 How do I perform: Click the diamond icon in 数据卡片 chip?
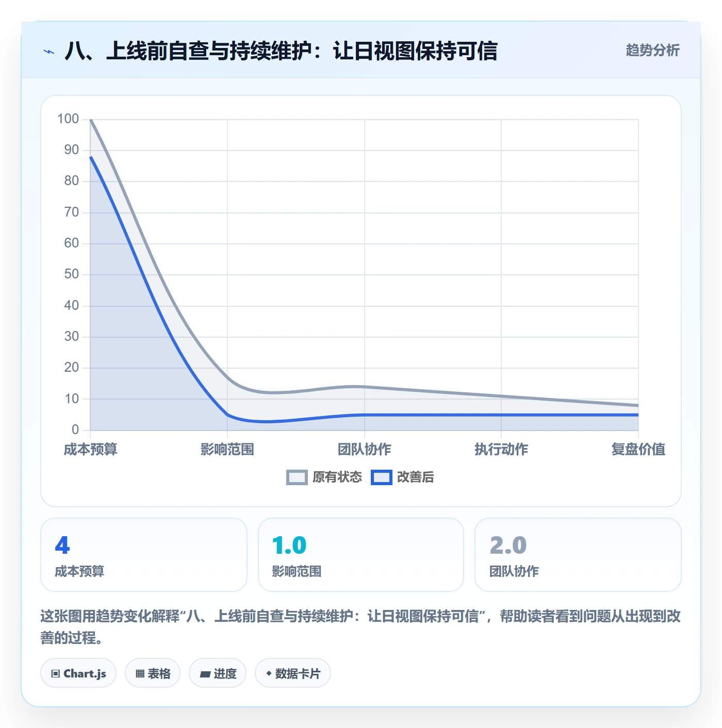pyautogui.click(x=269, y=673)
